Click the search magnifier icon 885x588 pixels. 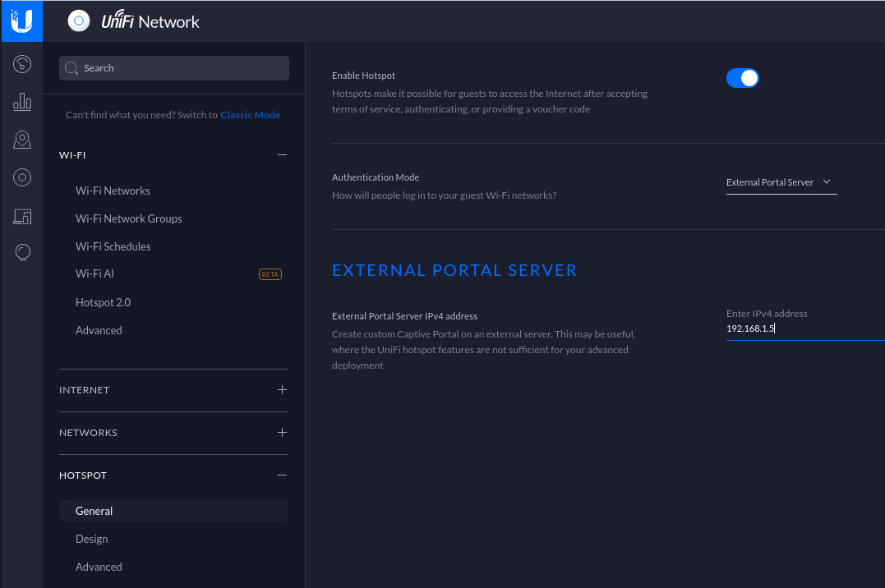point(71,68)
